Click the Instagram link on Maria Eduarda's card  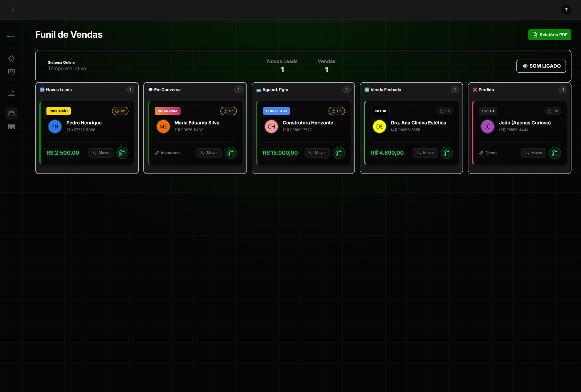pyautogui.click(x=167, y=153)
